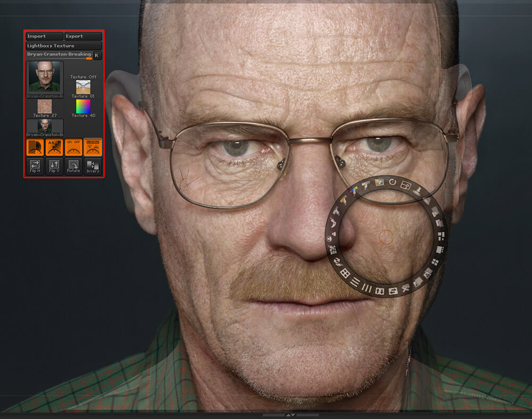Pick the Texture 40 rainbow gradient swatch

tap(83, 108)
